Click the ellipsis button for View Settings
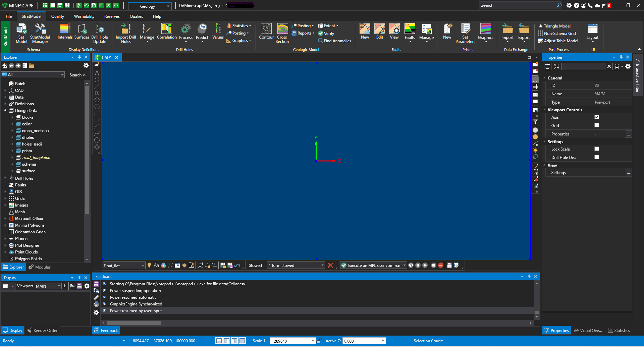This screenshot has height=347, width=644. [628, 173]
